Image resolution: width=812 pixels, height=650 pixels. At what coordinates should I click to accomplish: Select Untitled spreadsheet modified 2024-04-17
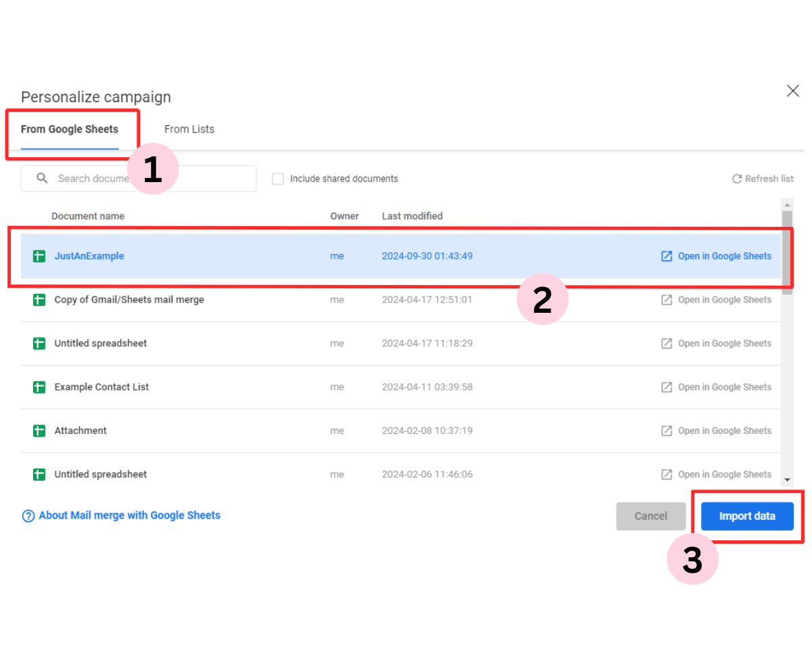pos(101,343)
